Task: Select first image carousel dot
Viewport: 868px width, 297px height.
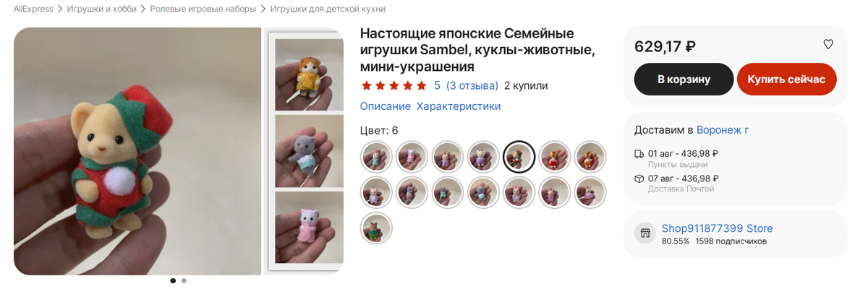Action: point(173,280)
